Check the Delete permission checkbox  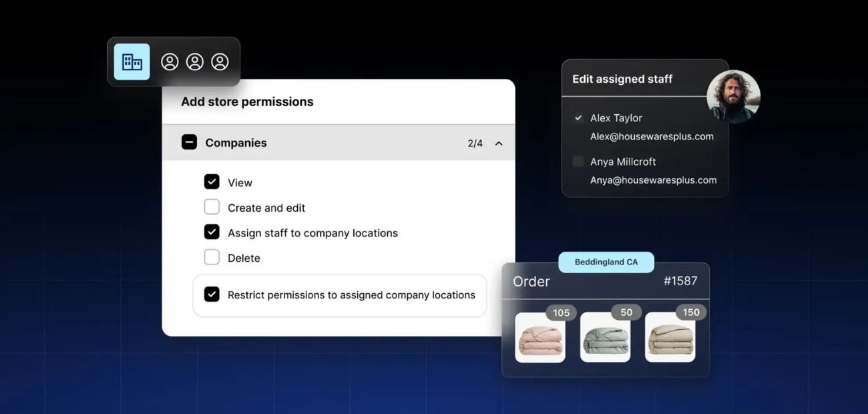212,257
